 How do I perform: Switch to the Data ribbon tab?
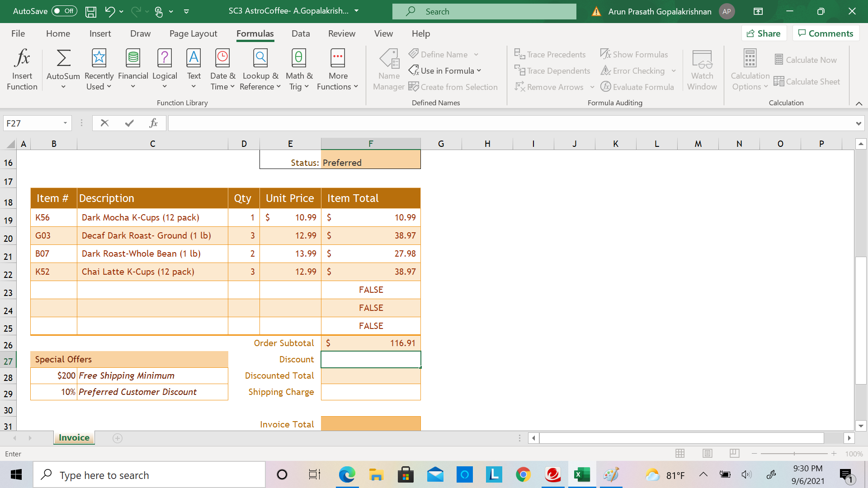pos(300,33)
